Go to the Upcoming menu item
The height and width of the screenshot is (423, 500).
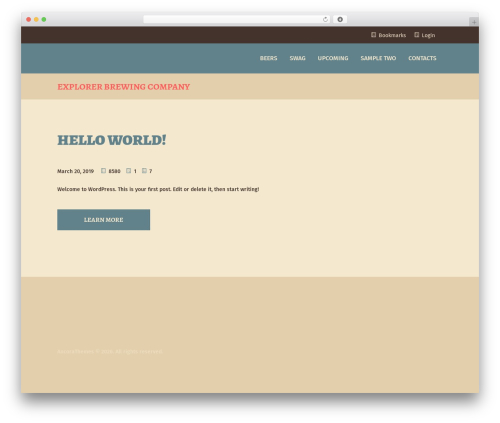tap(333, 58)
